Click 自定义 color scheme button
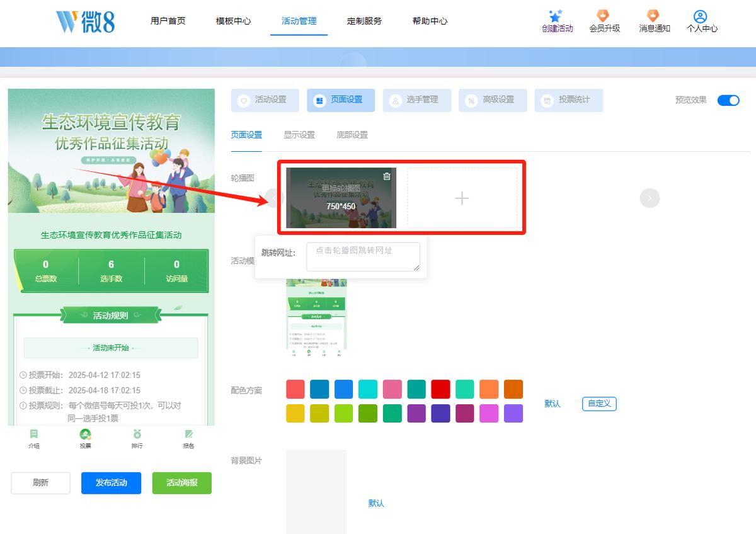Image resolution: width=756 pixels, height=534 pixels. (x=599, y=404)
